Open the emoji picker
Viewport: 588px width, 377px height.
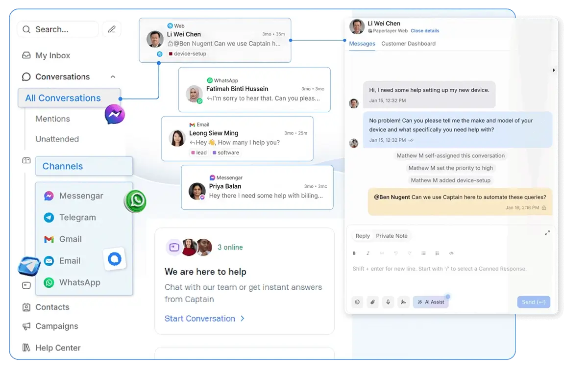(357, 302)
